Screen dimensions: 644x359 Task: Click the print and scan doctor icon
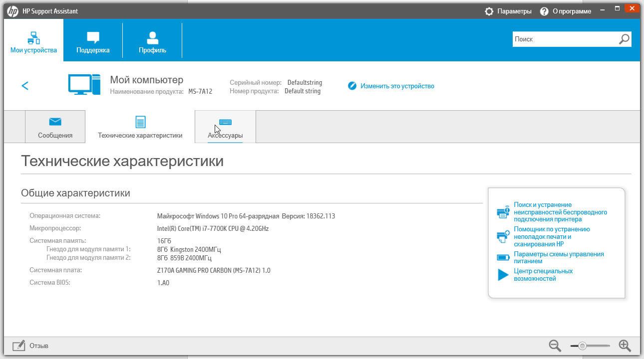pyautogui.click(x=503, y=236)
